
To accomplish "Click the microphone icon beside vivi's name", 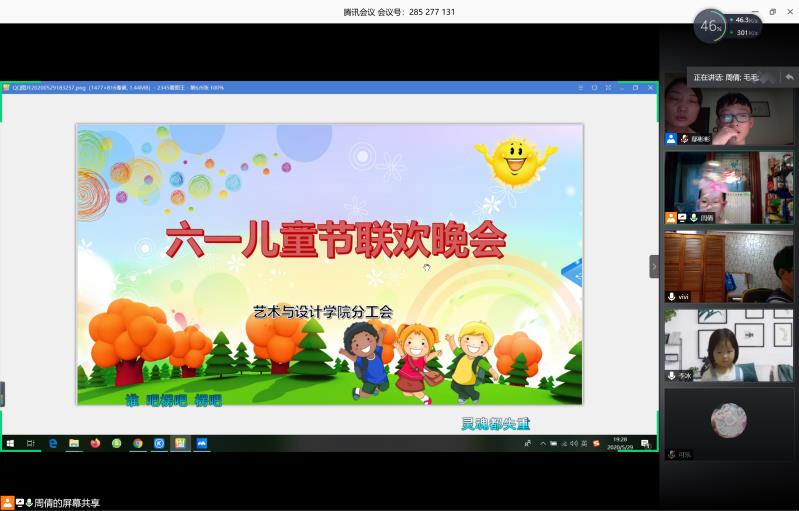I will [x=671, y=297].
